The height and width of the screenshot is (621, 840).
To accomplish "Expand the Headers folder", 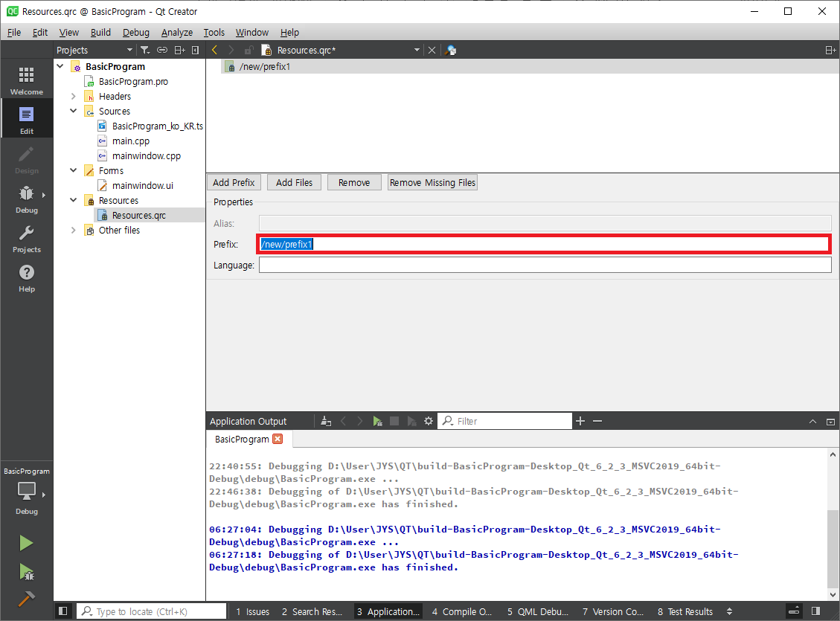I will pyautogui.click(x=74, y=97).
